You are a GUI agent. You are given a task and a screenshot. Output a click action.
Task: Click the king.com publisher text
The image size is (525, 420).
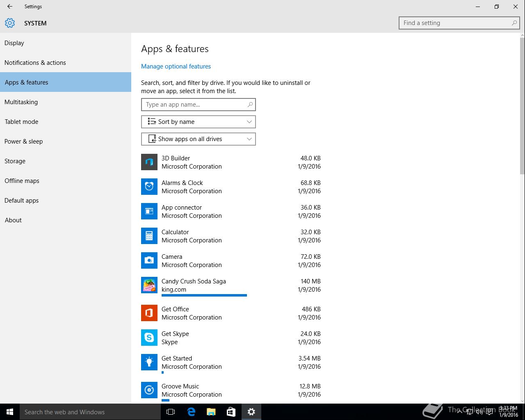click(174, 290)
